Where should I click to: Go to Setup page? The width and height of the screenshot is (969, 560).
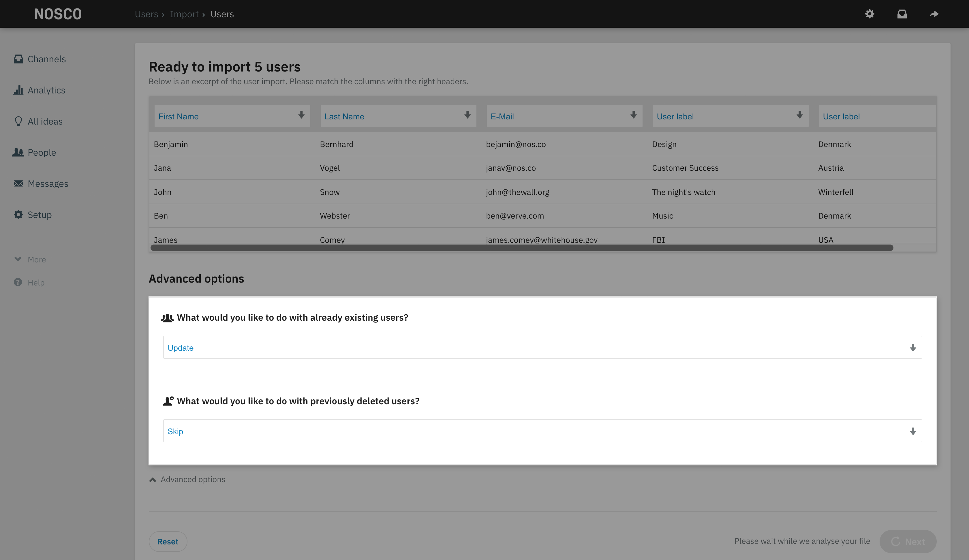[40, 215]
